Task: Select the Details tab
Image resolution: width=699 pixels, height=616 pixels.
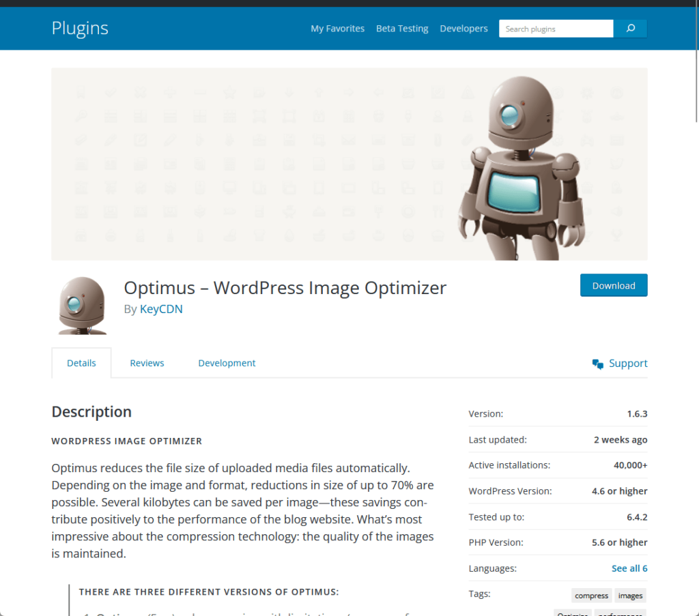Action: coord(81,363)
